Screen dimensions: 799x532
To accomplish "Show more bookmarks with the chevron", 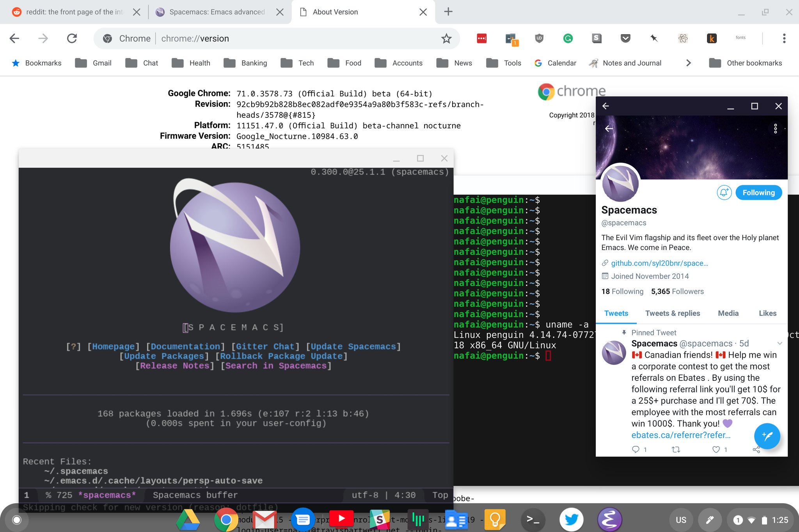I will [x=688, y=63].
